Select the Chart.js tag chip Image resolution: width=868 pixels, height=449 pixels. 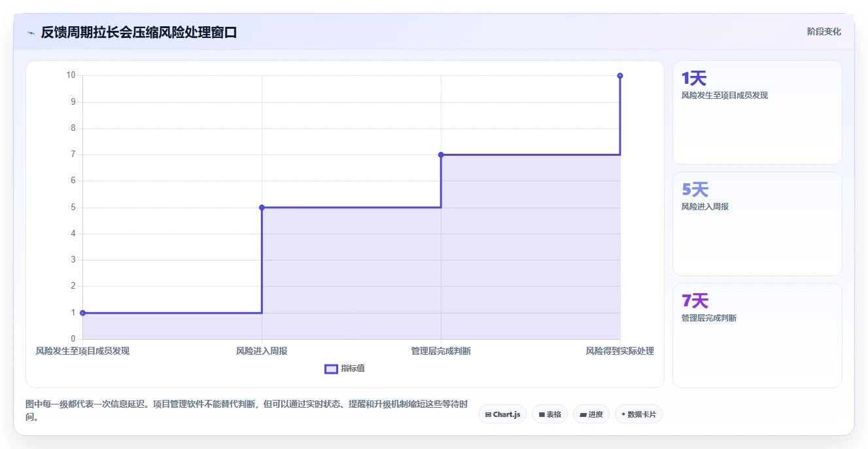click(x=502, y=414)
